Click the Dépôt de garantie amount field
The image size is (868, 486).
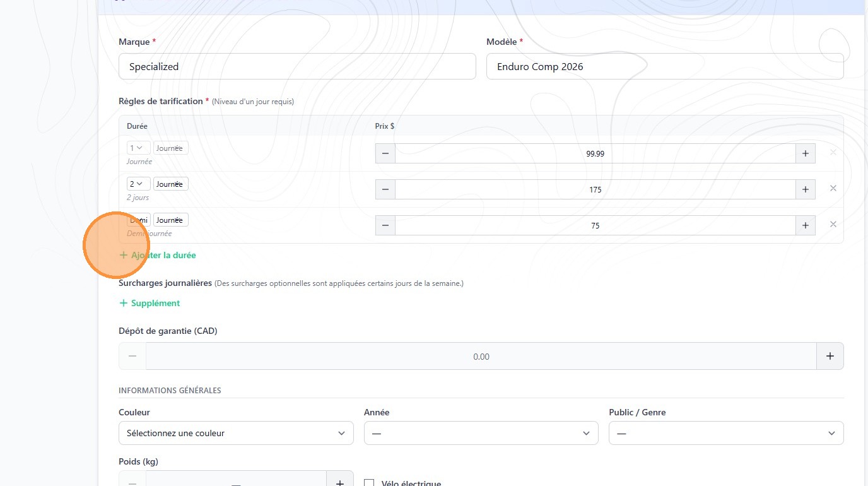click(x=481, y=356)
